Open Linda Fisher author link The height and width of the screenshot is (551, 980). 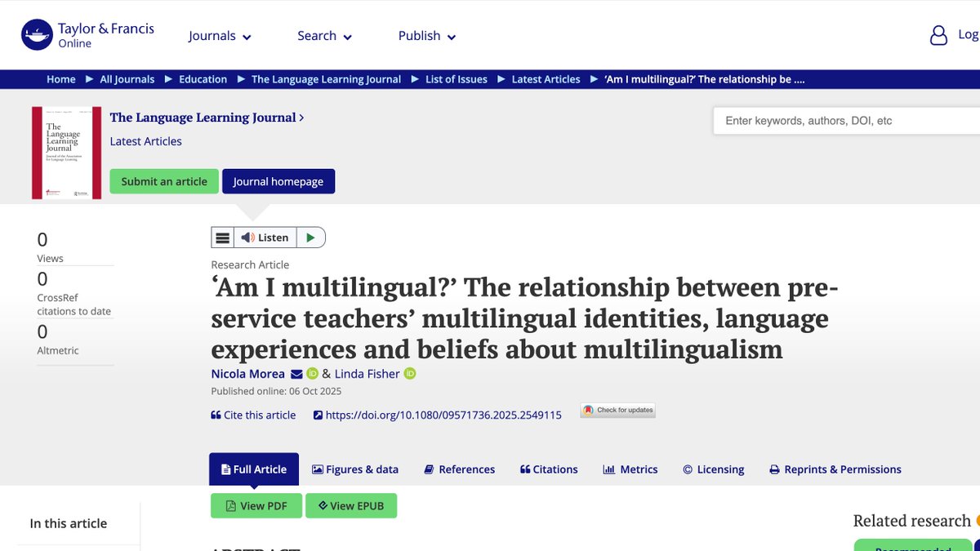coord(367,374)
